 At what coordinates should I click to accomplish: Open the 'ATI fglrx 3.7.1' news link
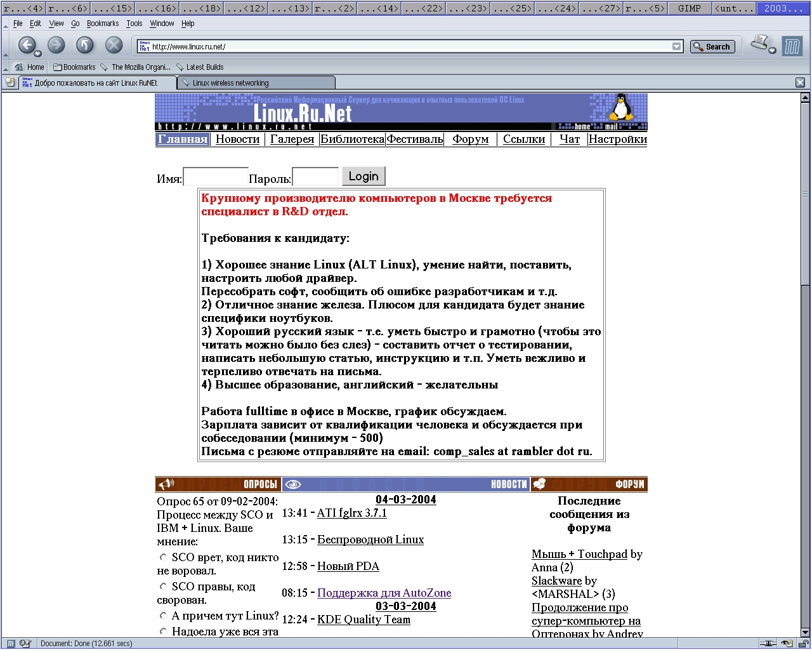(x=352, y=513)
